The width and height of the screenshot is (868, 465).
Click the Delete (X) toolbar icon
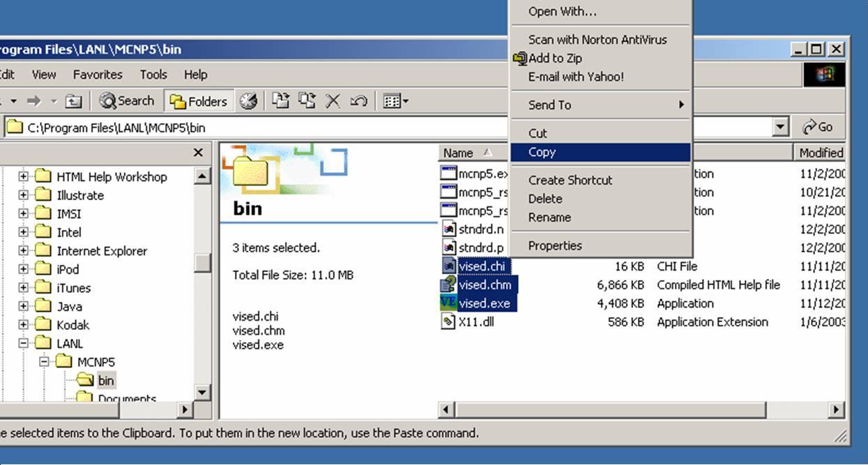333,101
